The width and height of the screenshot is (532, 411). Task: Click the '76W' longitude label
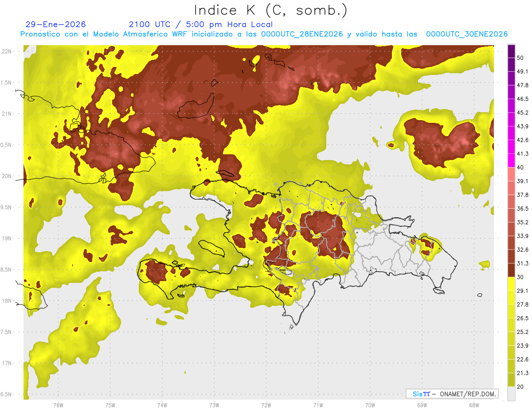pos(58,405)
